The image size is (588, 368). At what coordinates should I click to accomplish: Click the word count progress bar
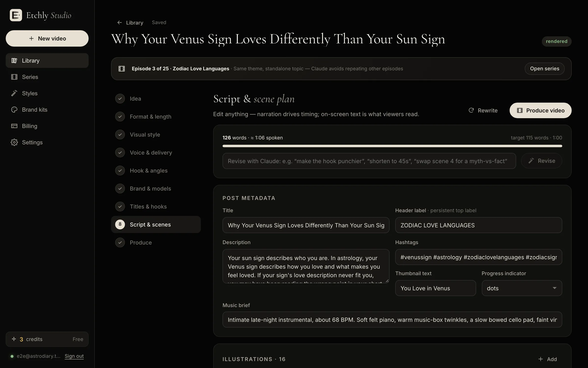[x=392, y=146]
